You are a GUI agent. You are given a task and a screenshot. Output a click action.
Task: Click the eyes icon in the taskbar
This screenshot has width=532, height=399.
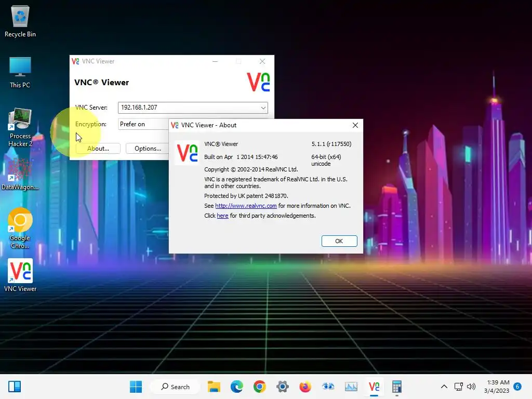pos(328,387)
